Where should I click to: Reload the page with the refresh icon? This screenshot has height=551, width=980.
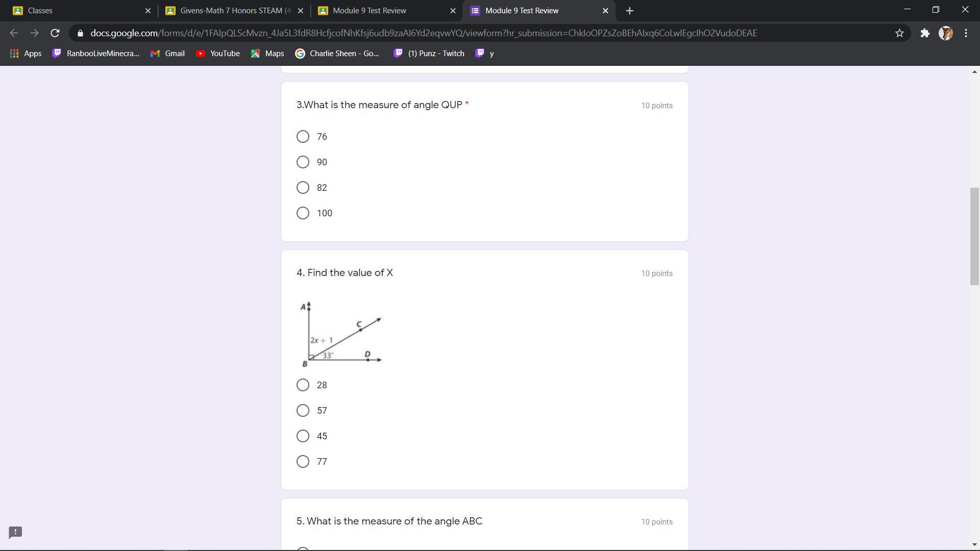(x=55, y=33)
